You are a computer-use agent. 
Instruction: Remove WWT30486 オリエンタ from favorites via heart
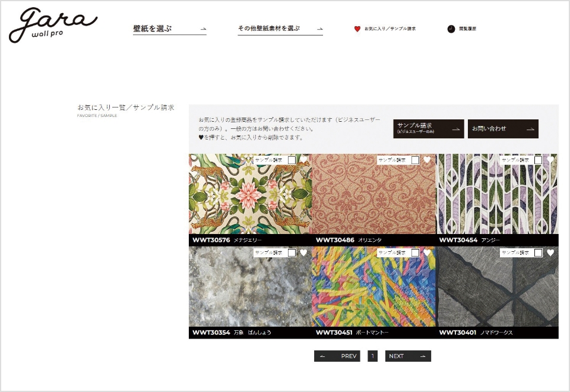(x=427, y=160)
